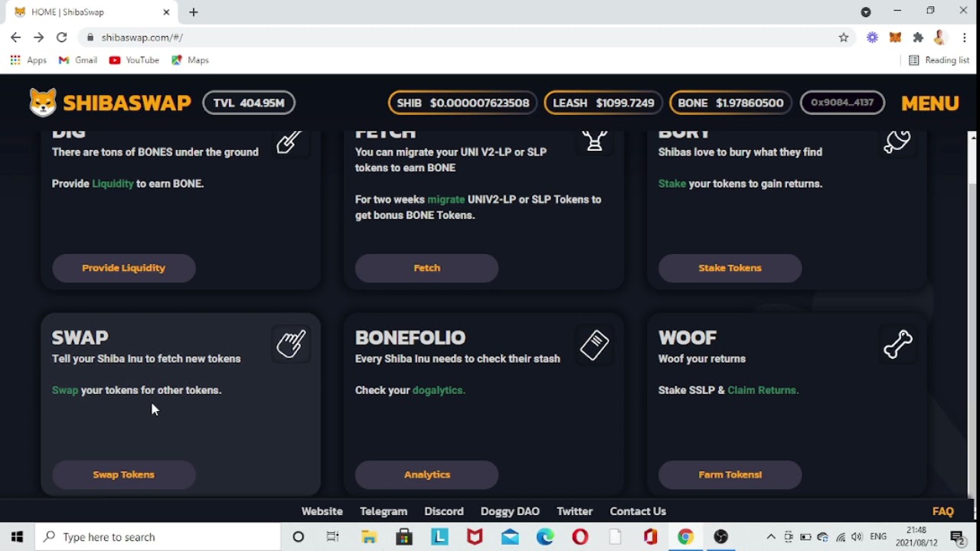Viewport: 980px width, 551px height.
Task: Click the green Swap link in SWAP card
Action: tap(65, 390)
